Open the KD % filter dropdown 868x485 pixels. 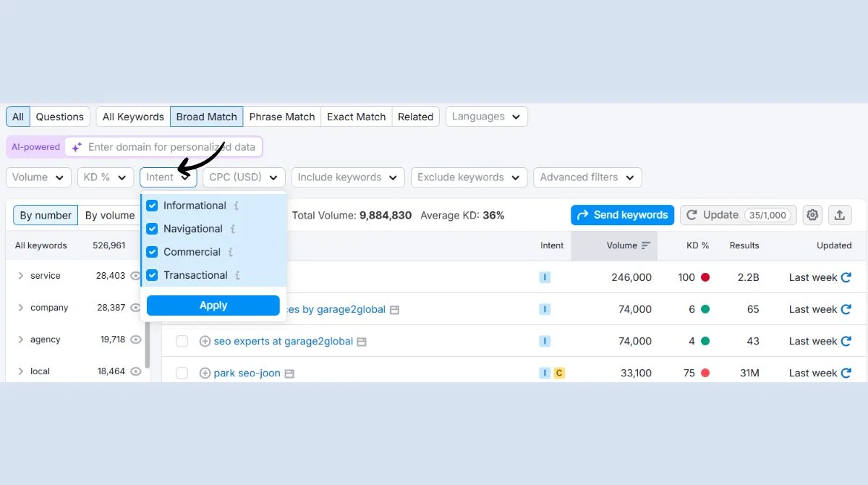[x=106, y=177]
